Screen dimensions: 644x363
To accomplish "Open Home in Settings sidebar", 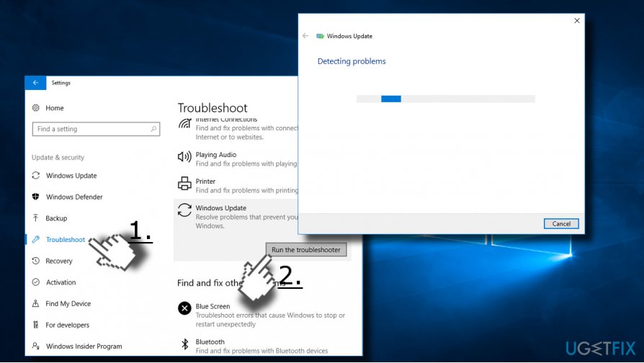I will pos(54,108).
